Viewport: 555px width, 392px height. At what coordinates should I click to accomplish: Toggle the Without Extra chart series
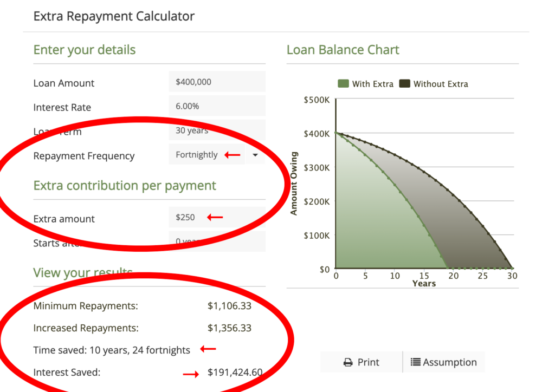coord(434,84)
